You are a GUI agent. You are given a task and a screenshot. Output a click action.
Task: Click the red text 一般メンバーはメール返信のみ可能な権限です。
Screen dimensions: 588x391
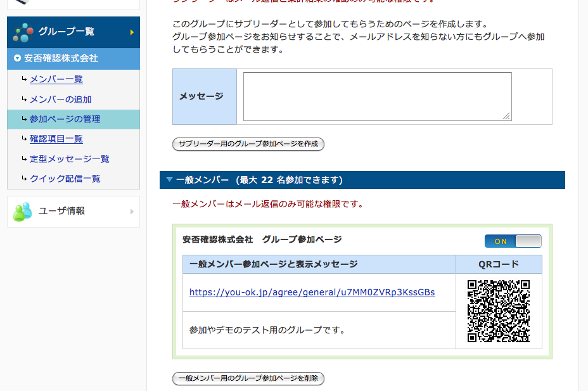click(267, 204)
